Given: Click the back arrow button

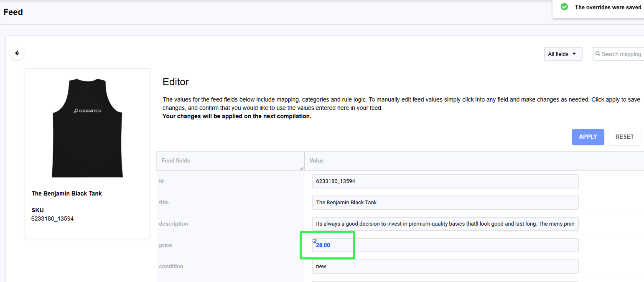Looking at the screenshot, I should 17,53.
